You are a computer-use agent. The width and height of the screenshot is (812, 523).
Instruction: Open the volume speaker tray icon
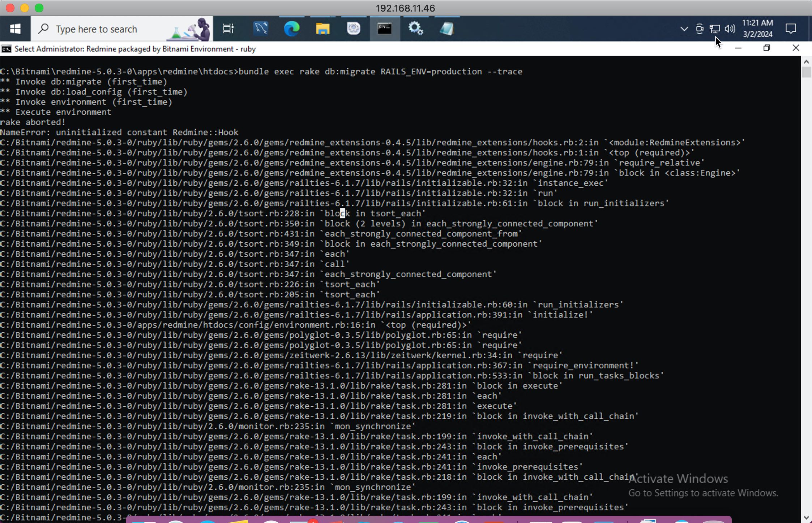730,29
